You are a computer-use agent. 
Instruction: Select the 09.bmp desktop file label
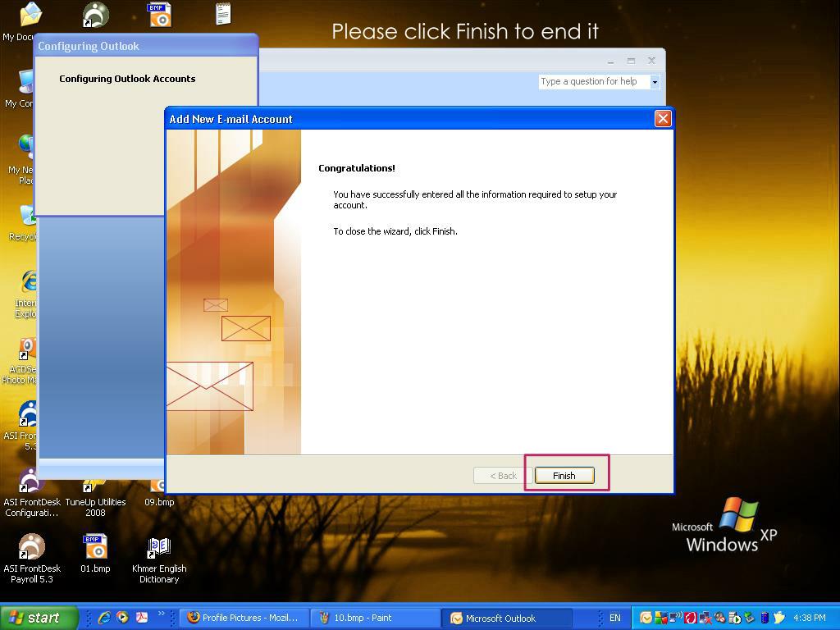tap(159, 502)
